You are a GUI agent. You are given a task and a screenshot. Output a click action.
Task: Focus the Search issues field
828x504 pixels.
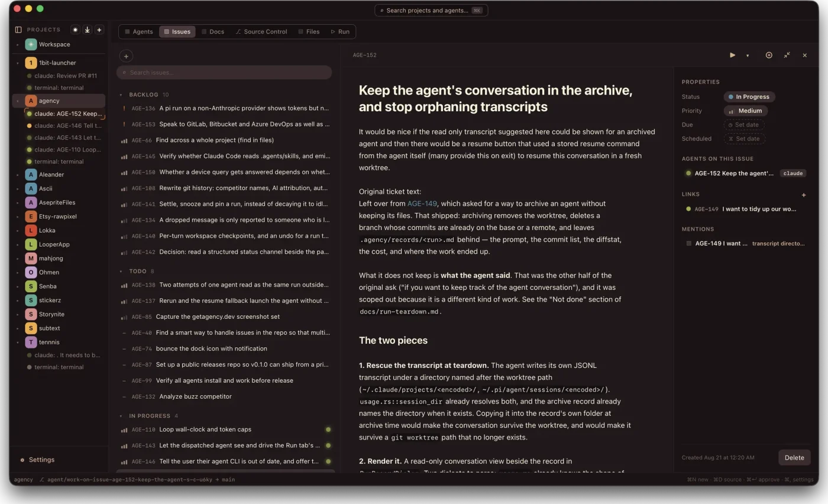click(224, 73)
